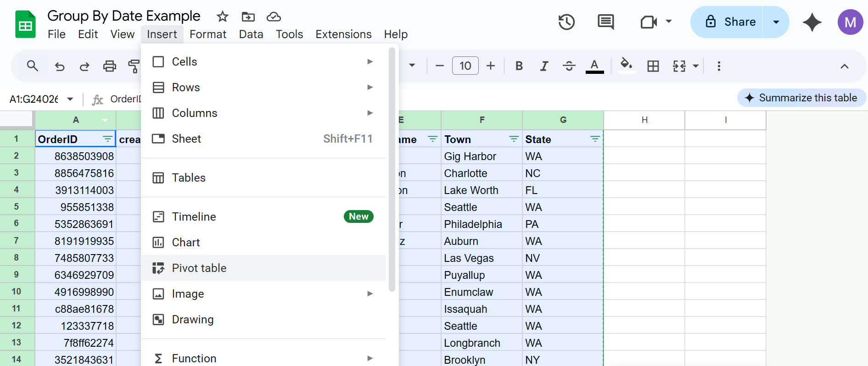This screenshot has height=366, width=868.
Task: Click Summarize this table button
Action: [x=801, y=98]
